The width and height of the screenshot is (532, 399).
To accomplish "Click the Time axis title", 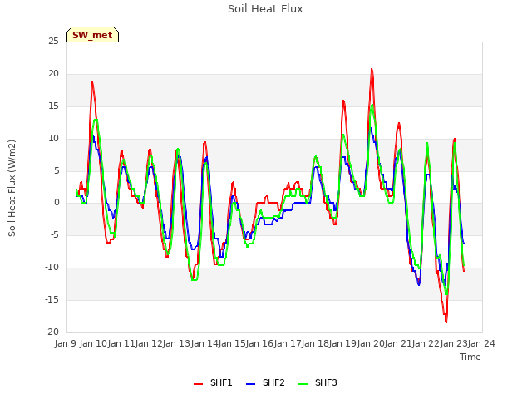I will point(470,357).
